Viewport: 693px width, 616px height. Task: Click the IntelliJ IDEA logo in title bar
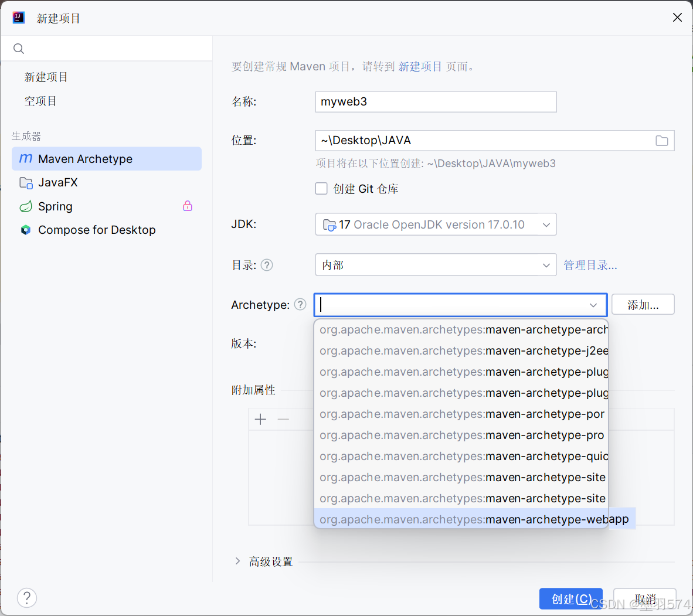click(19, 18)
